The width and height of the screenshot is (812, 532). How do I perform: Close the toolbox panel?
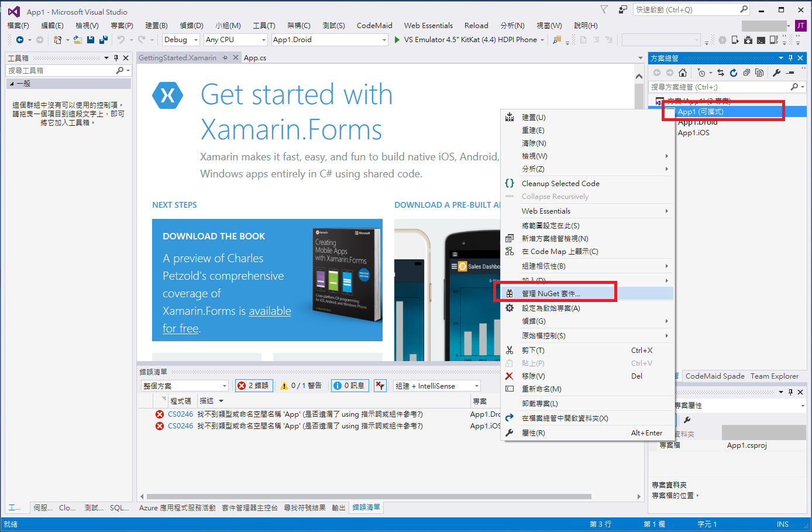(126, 58)
